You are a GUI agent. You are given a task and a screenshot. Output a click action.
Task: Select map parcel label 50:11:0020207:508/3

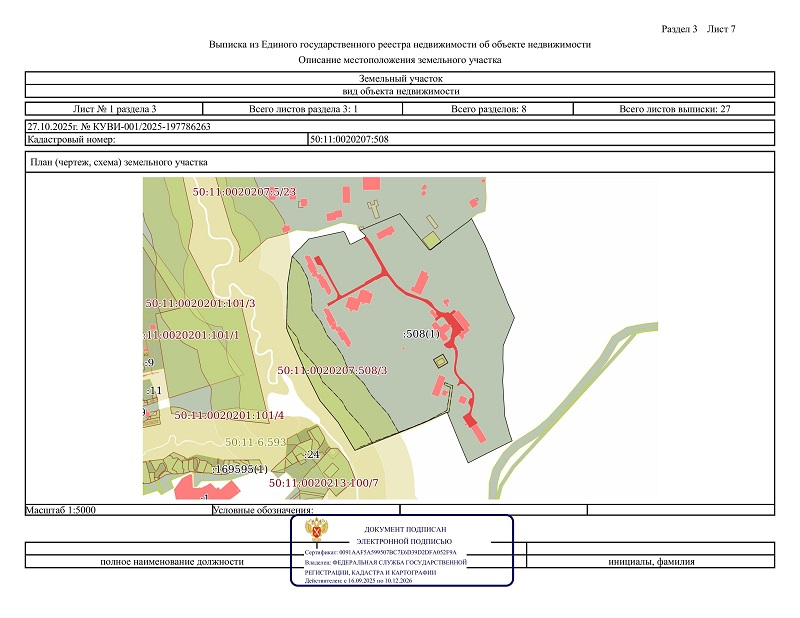(332, 370)
